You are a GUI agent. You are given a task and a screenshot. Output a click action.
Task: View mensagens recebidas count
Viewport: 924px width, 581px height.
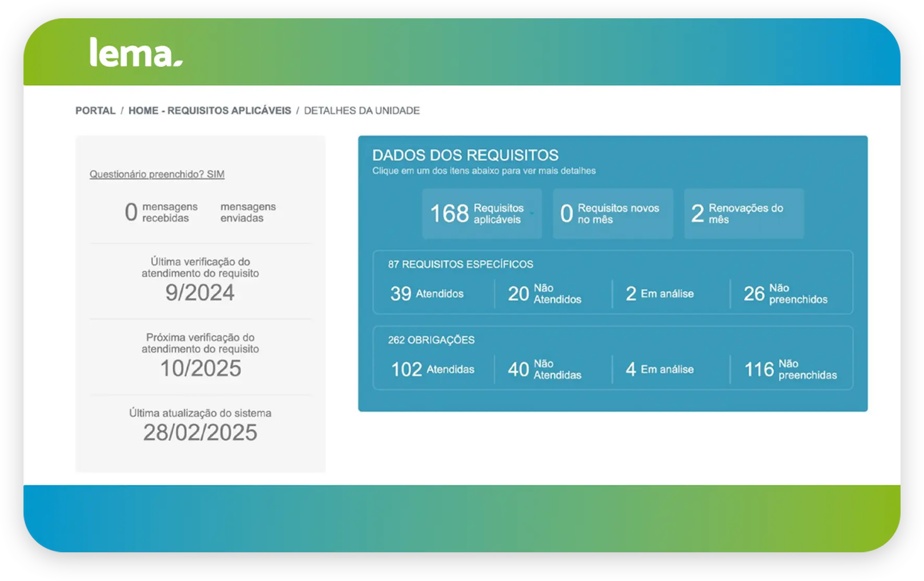coord(161,213)
